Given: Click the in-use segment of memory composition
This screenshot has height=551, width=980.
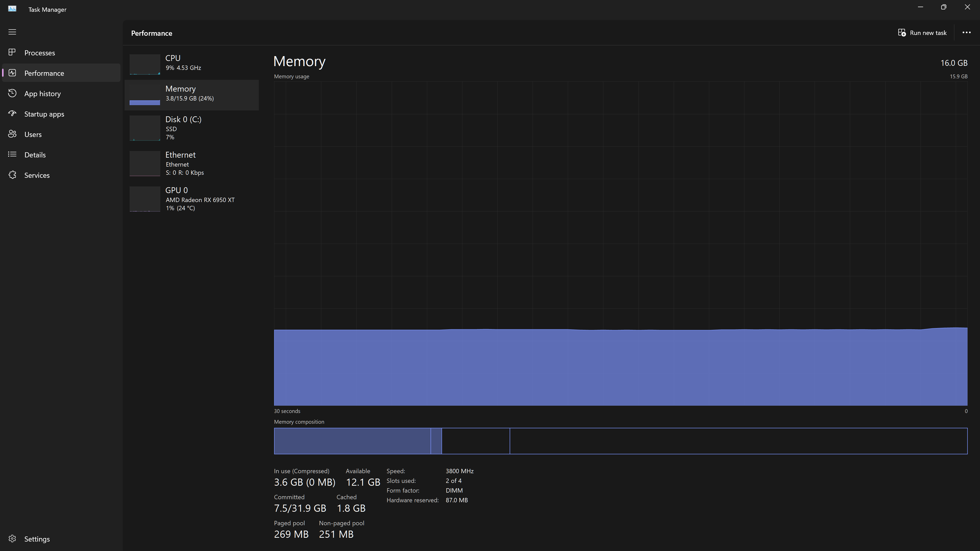Looking at the screenshot, I should point(352,441).
